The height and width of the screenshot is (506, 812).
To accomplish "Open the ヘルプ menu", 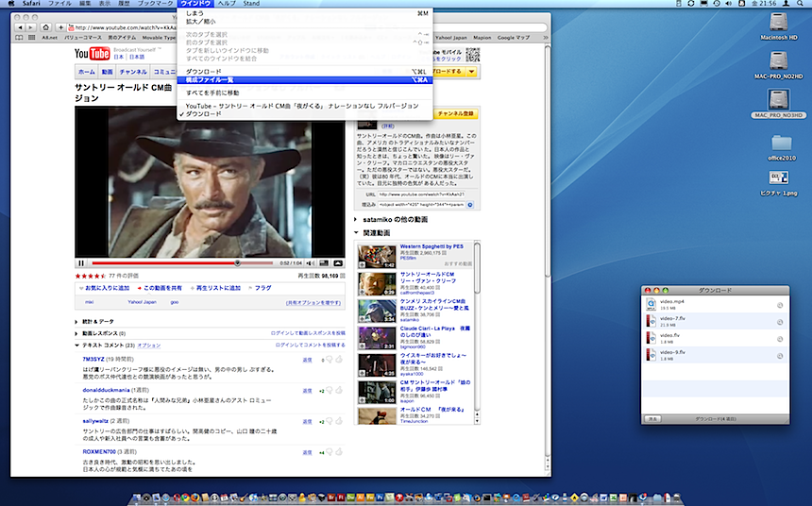I will click(227, 3).
